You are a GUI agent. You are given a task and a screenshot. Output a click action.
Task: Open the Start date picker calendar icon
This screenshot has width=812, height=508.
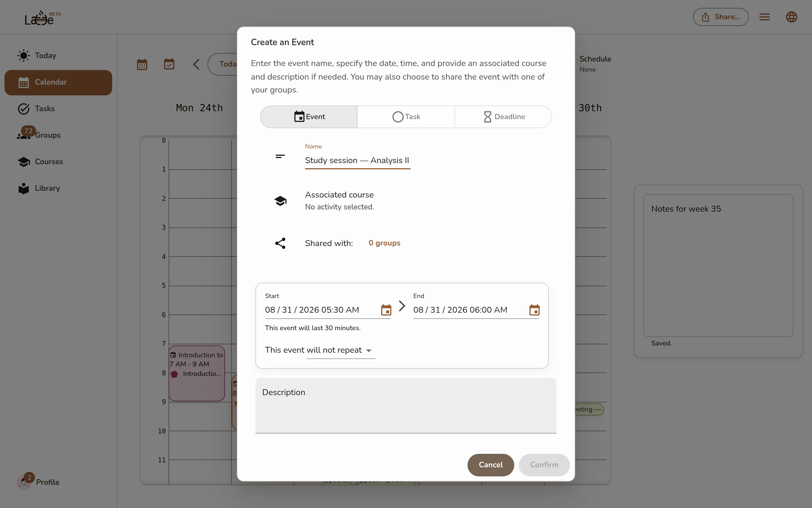[x=386, y=310]
